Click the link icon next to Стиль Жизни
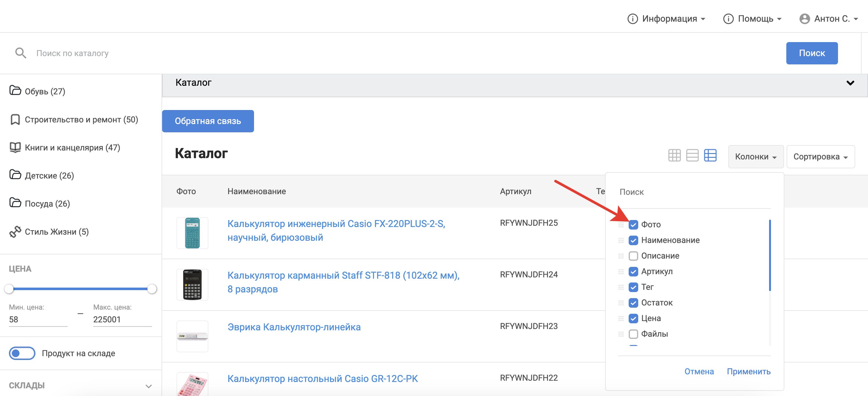Image resolution: width=868 pixels, height=396 pixels. (15, 231)
